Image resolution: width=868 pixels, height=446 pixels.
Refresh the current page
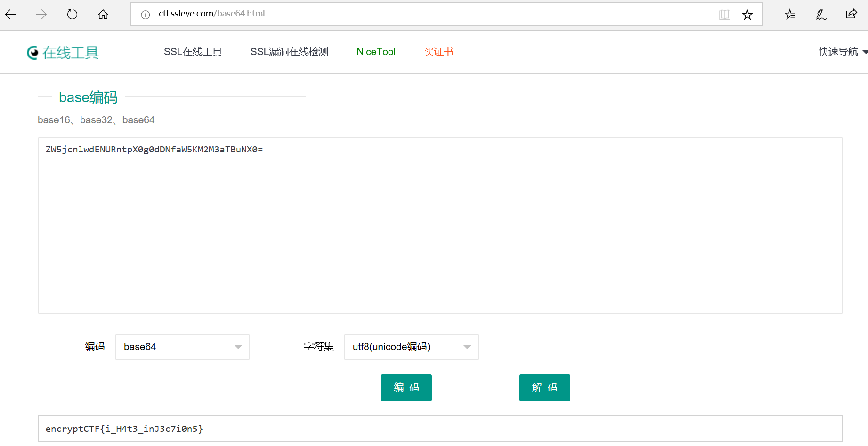pyautogui.click(x=72, y=14)
